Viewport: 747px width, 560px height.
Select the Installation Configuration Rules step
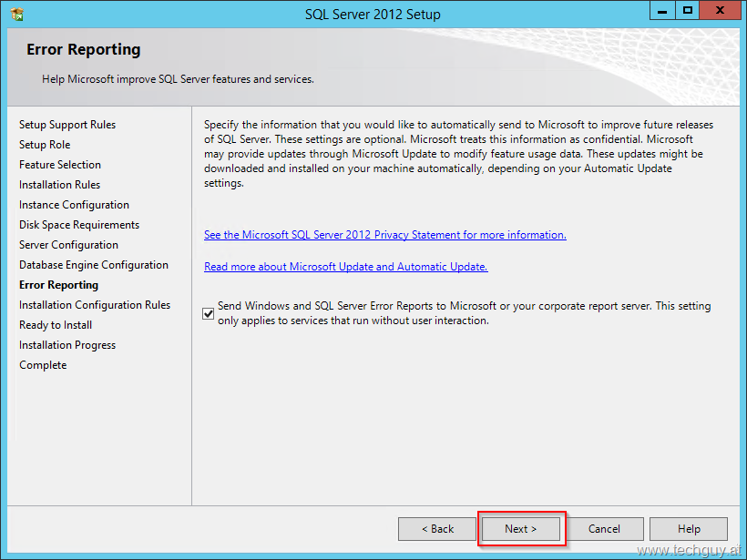(x=95, y=305)
